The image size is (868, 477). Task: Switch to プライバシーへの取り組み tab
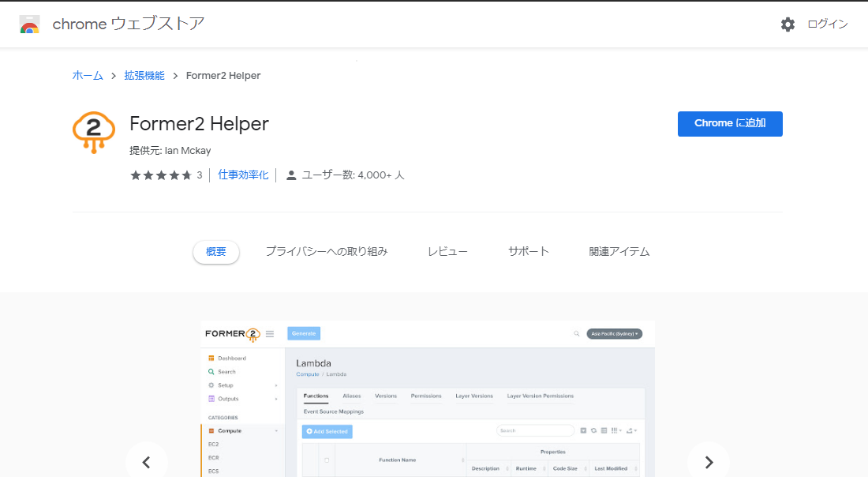327,251
